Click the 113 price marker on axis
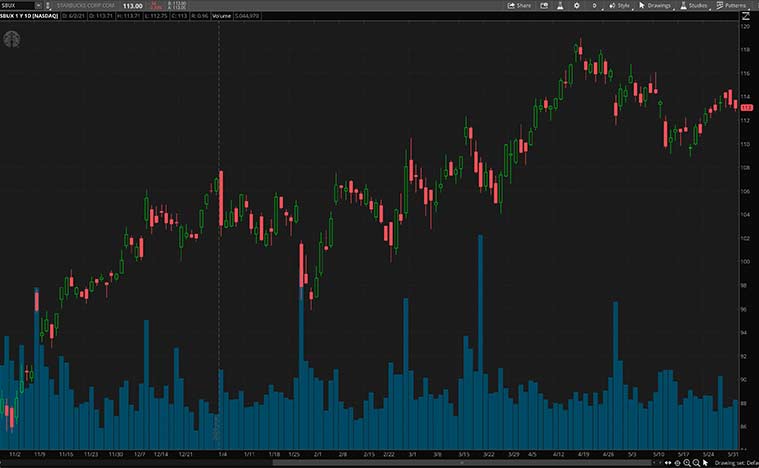759x468 pixels. point(746,105)
